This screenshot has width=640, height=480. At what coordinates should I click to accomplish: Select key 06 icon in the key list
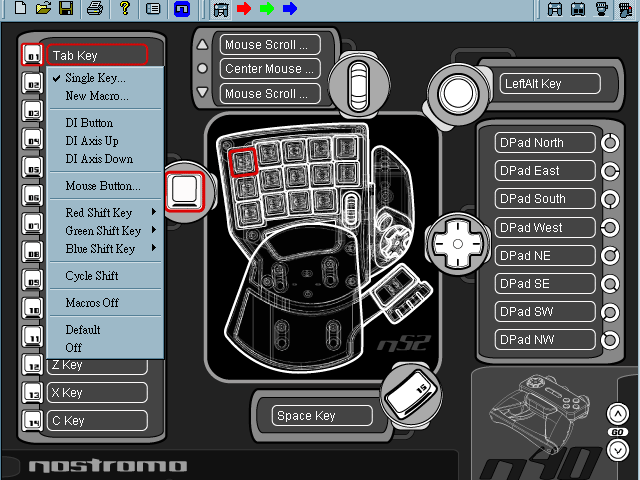32,196
